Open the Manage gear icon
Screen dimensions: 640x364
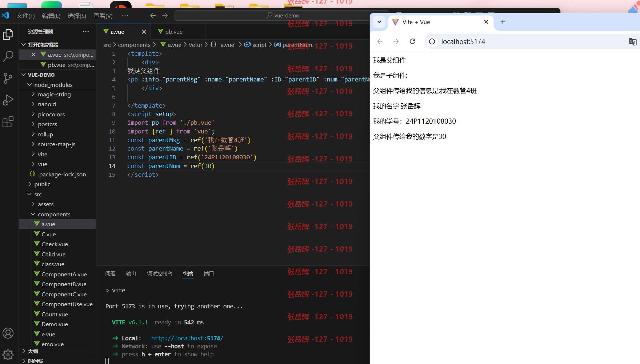click(x=8, y=355)
